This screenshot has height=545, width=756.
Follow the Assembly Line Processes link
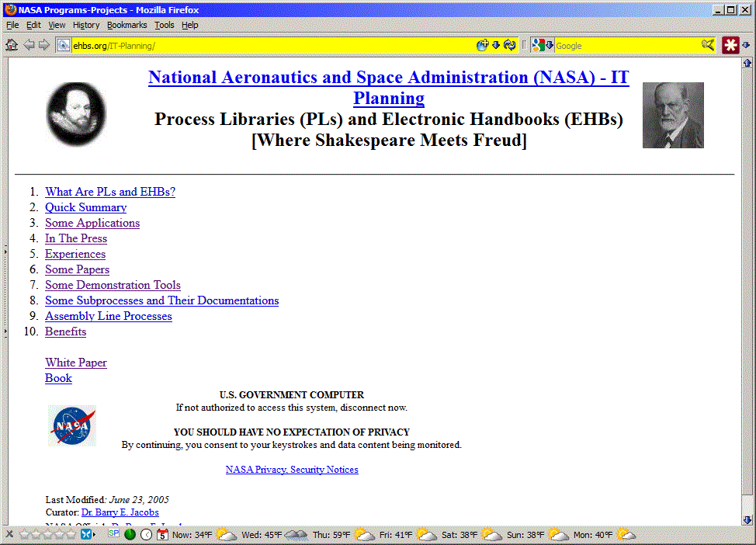pos(109,317)
